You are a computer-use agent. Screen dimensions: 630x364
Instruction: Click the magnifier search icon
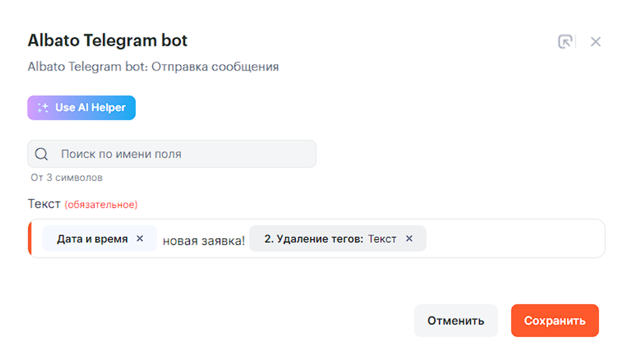click(x=41, y=154)
